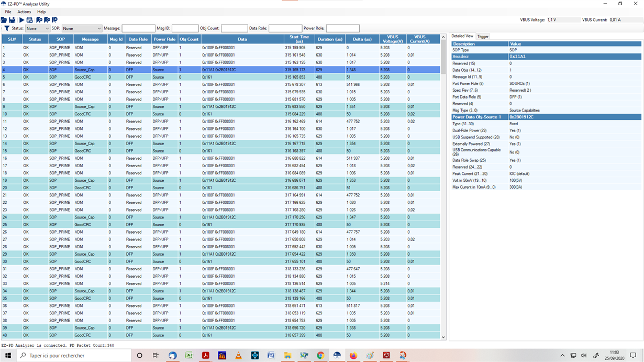Screen dimensions: 644x362
Task: Click the Windows taskbar search box
Action: coord(74,355)
